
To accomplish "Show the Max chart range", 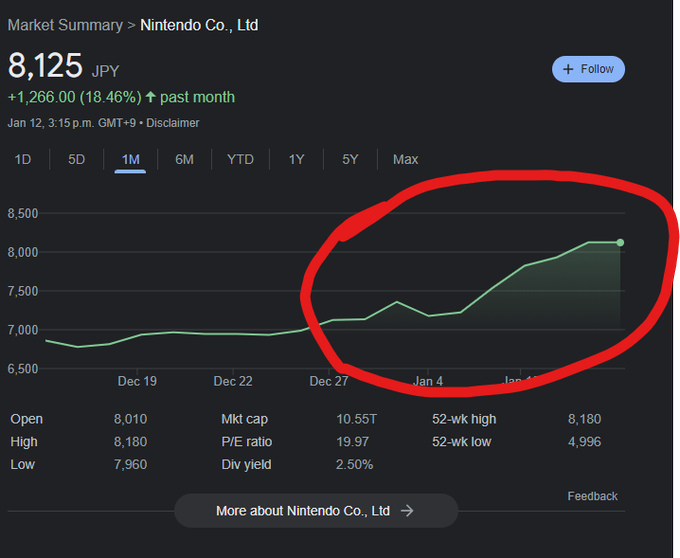I will point(405,159).
